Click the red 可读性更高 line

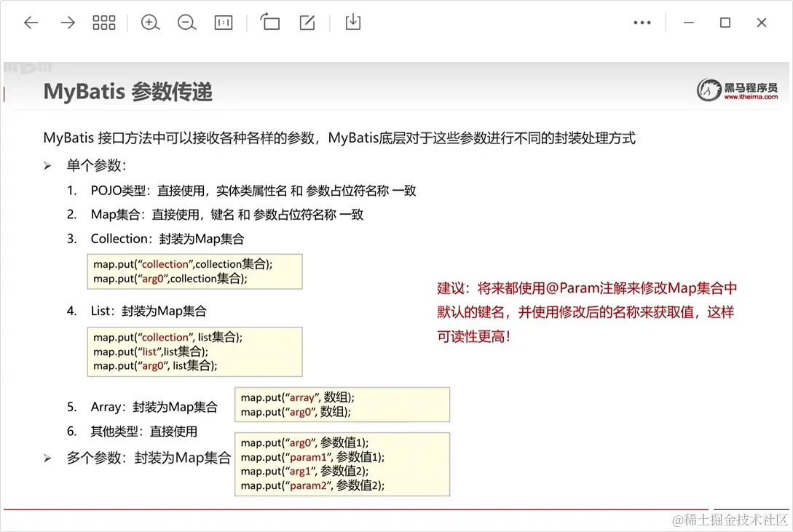pyautogui.click(x=474, y=336)
